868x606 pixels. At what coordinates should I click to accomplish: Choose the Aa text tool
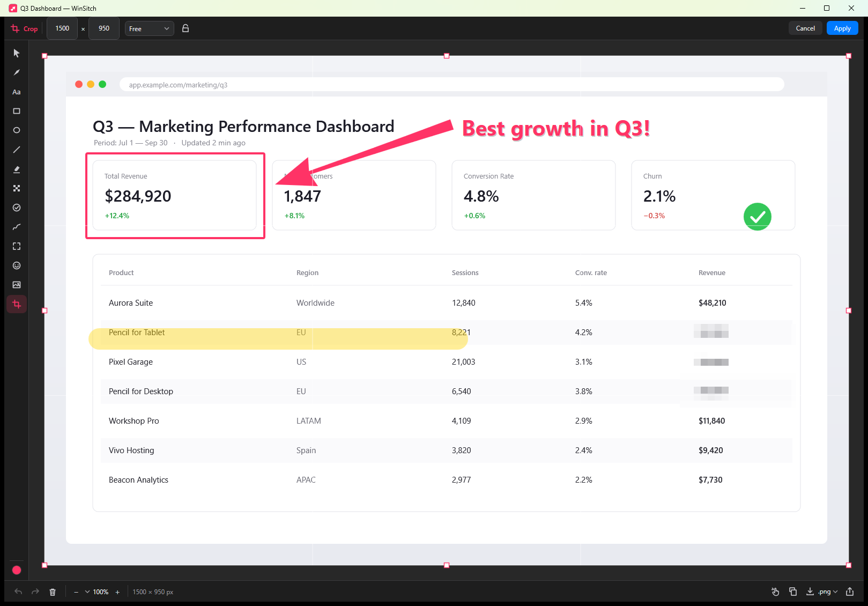coord(17,92)
